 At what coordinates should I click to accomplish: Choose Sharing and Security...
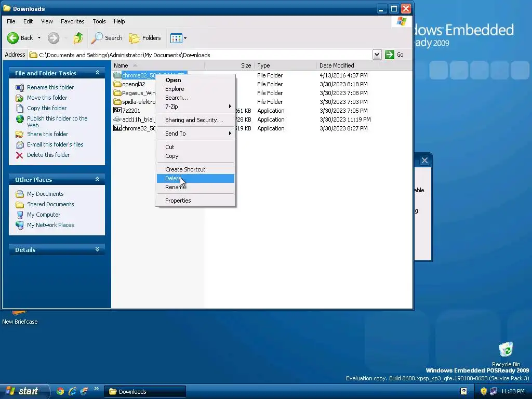point(195,120)
